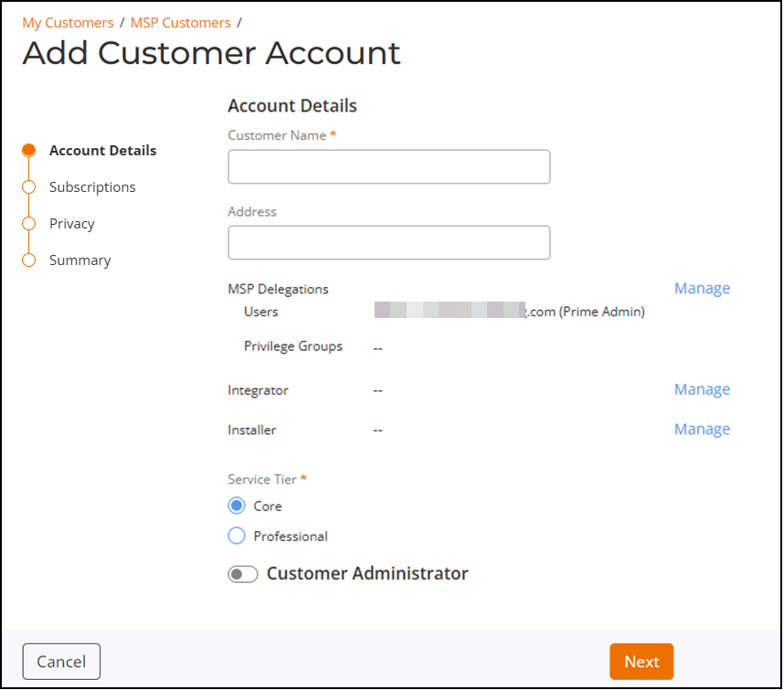This screenshot has width=784, height=690.
Task: Go back to MSP Customers breadcrumb
Action: [180, 23]
